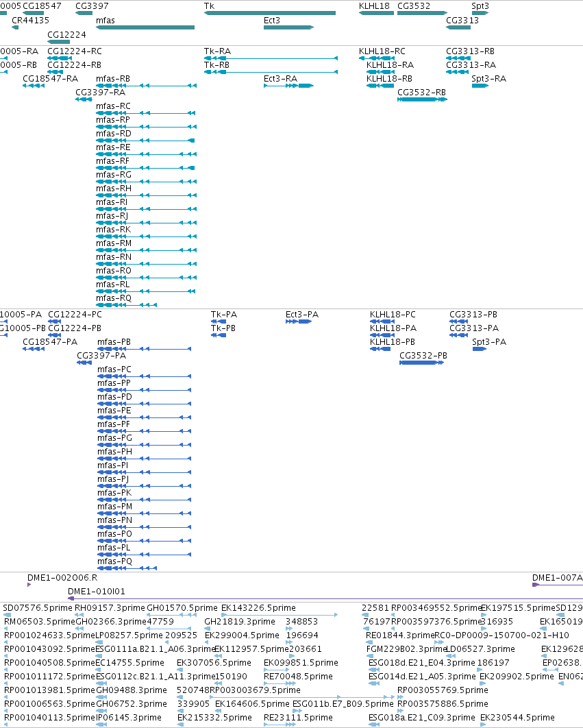Screen dimensions: 583x728
Task: Click the Tk-PA protein label
Action: click(224, 315)
